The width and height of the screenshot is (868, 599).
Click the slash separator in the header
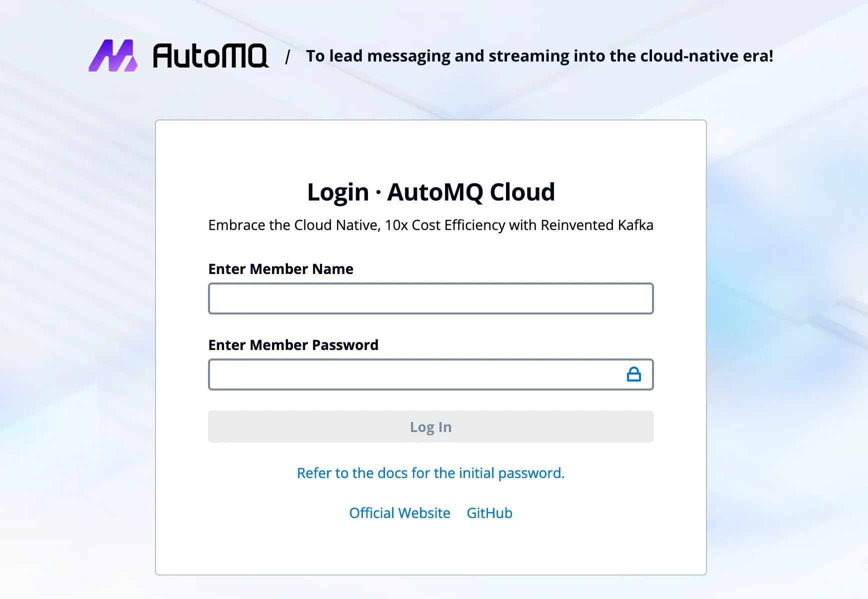(288, 56)
